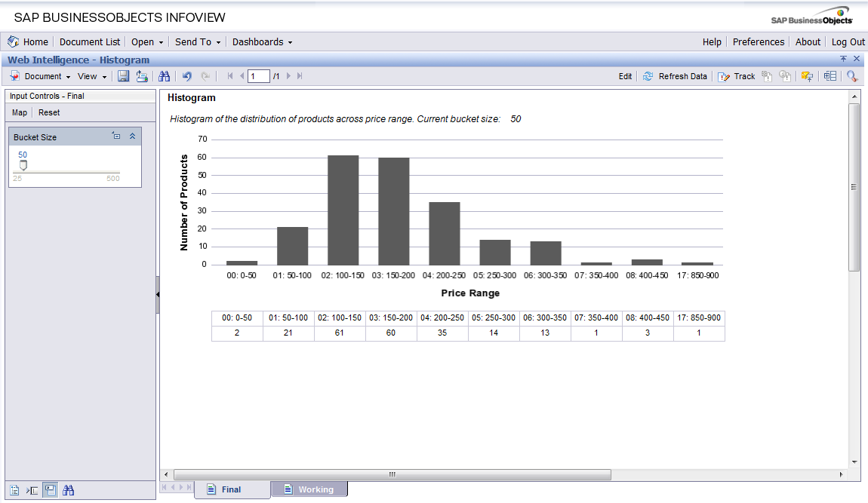Select the Refresh Data icon
Screen dimensions: 868x503
point(648,75)
